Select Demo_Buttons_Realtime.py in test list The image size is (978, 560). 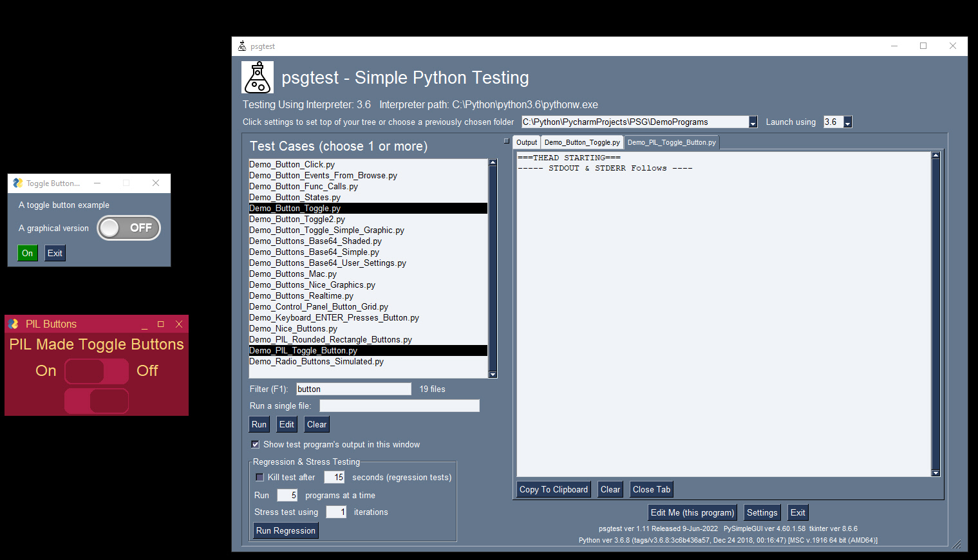(x=301, y=296)
